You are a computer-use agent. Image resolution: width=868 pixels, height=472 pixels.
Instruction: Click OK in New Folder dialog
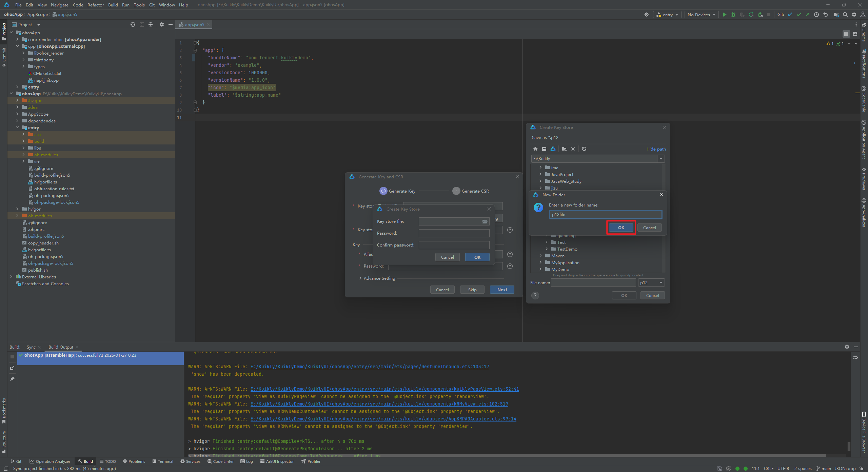click(621, 228)
